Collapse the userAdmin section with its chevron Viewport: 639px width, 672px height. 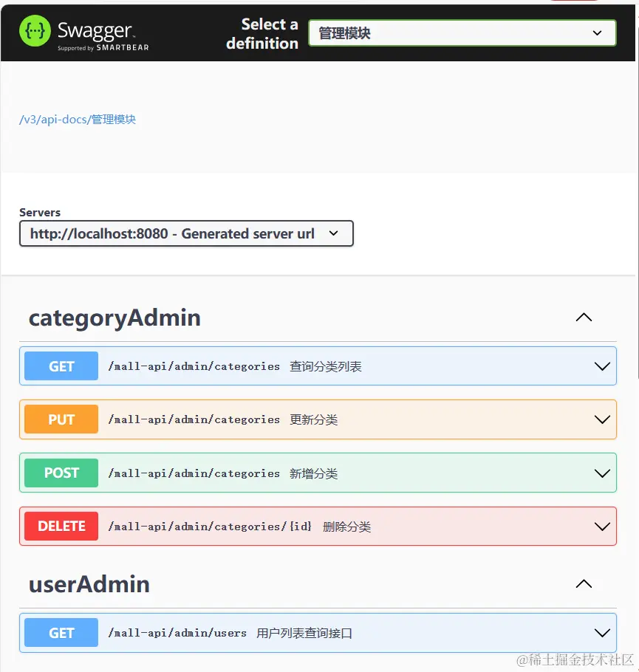click(584, 583)
